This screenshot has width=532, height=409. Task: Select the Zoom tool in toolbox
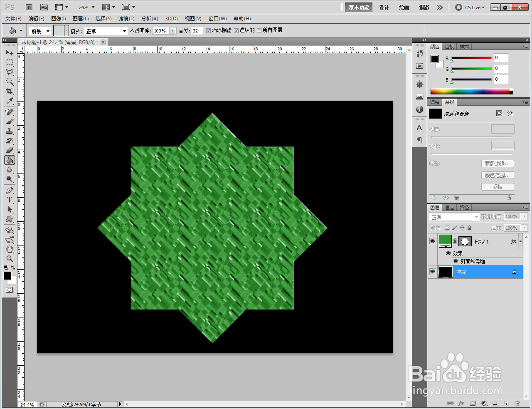[10, 259]
